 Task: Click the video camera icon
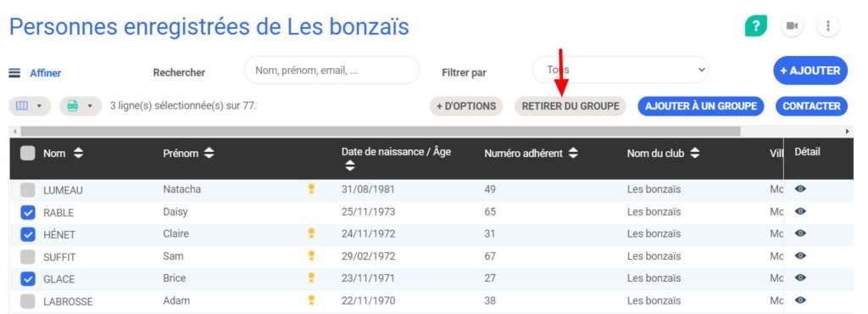793,26
